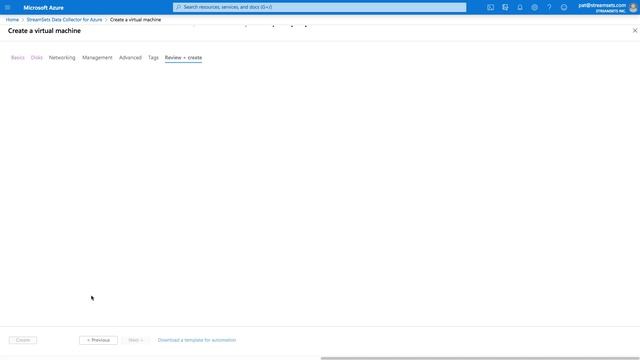Click the horizontal scrollbar at the bottom
Screen dimensions: 640x360
(x=480, y=358)
